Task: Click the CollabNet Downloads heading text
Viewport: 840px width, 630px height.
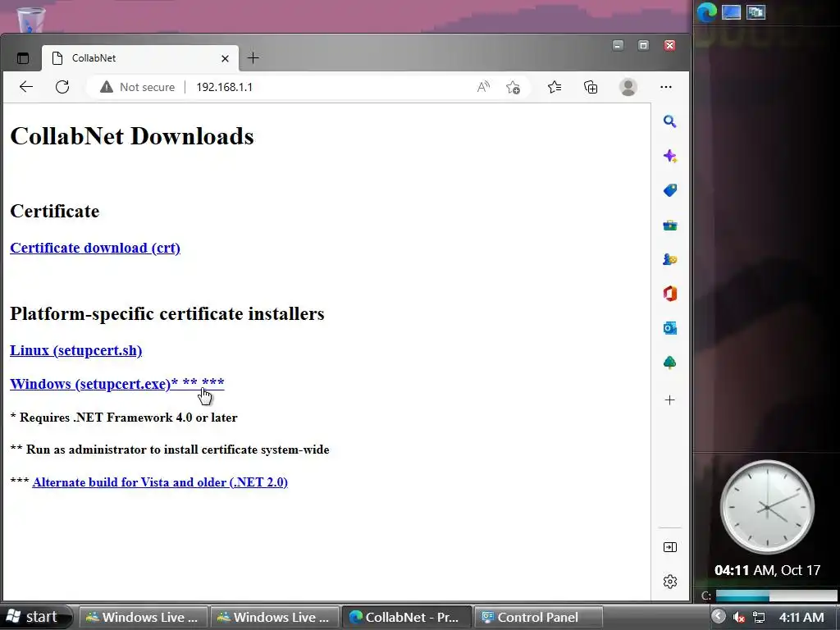Action: (132, 136)
